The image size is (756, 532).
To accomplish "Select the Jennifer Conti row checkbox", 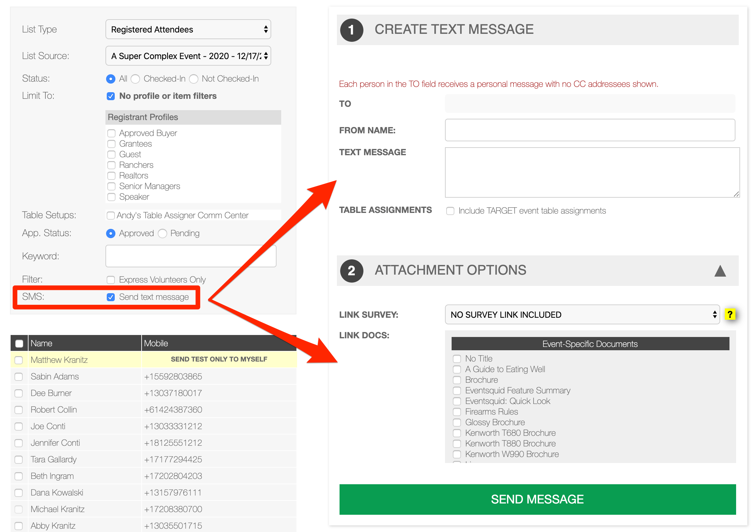I will [x=19, y=443].
